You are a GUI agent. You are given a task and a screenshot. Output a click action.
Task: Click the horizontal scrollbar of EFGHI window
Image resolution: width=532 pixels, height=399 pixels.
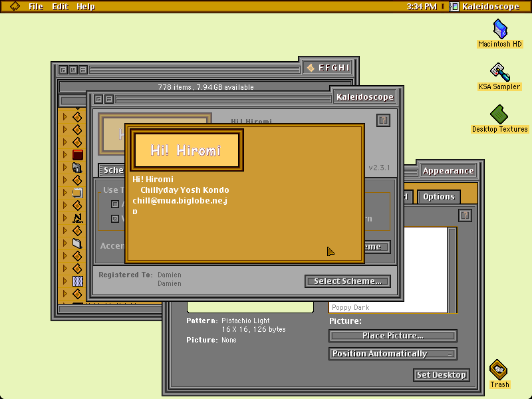[110, 309]
